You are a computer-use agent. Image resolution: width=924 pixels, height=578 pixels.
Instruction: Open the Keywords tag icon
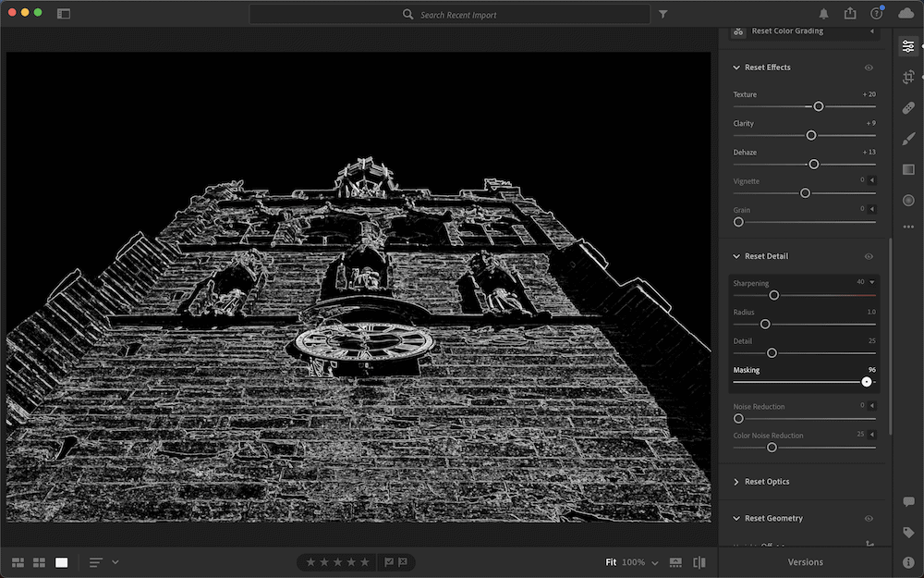908,533
